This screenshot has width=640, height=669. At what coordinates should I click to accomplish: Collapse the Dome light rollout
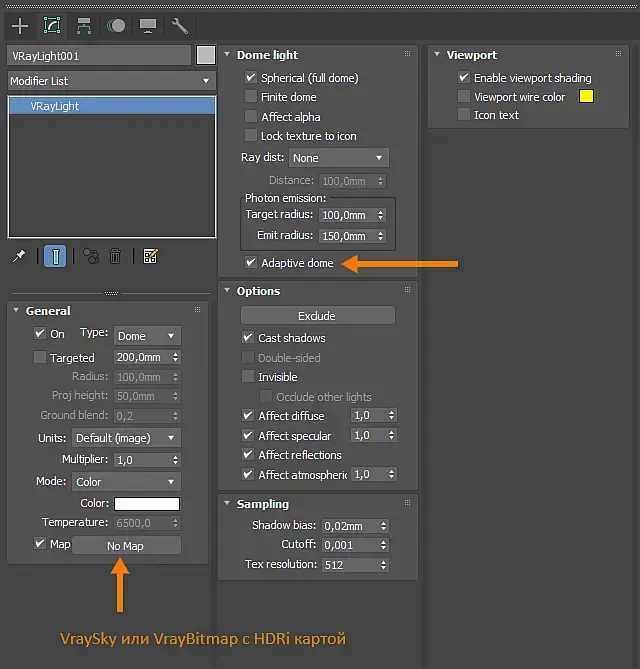point(227,54)
